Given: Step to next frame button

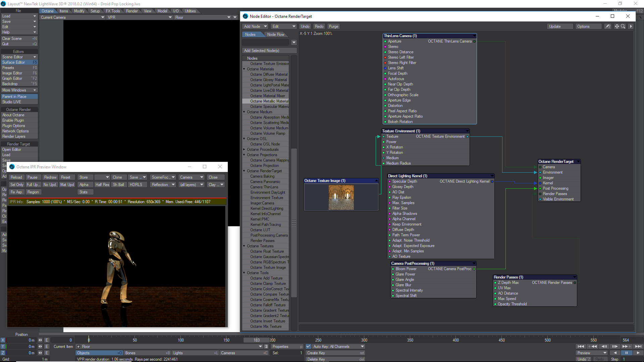Looking at the screenshot, I should pyautogui.click(x=615, y=347).
